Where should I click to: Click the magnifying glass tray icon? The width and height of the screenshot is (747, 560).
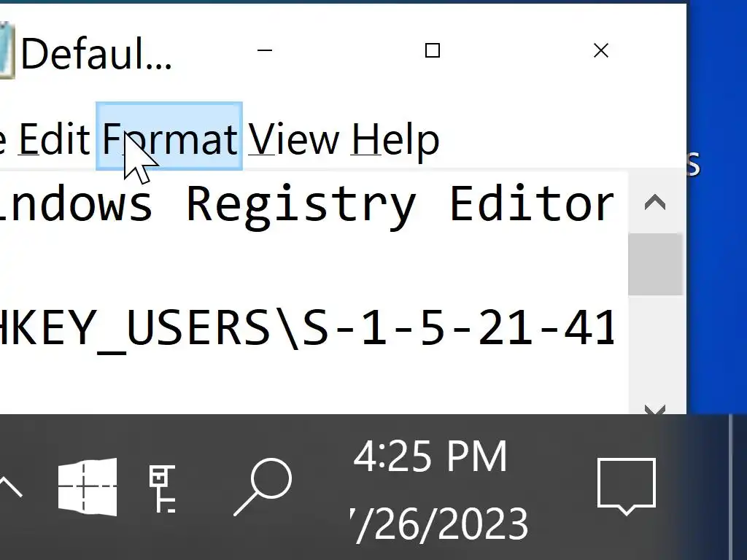[x=263, y=486]
